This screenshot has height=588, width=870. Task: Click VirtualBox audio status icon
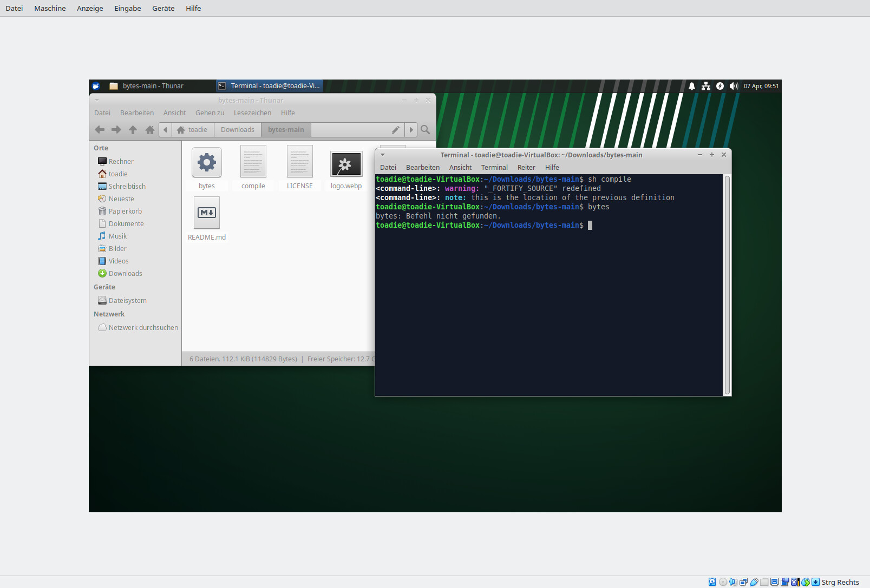pyautogui.click(x=733, y=582)
